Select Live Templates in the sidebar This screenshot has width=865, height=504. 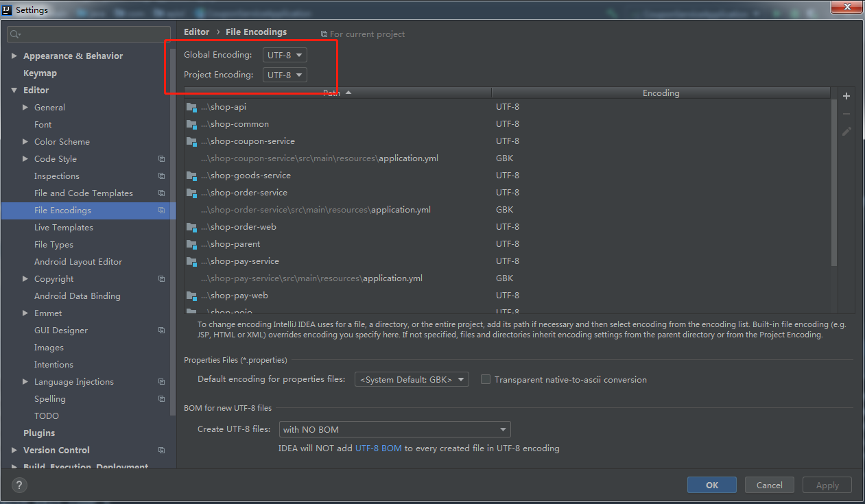coord(62,227)
